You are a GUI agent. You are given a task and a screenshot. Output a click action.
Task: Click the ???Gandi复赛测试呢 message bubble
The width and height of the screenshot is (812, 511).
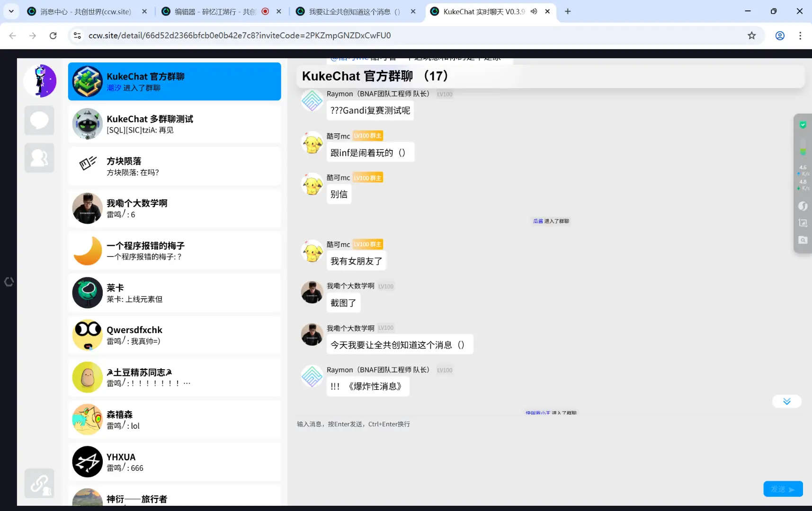pos(370,110)
